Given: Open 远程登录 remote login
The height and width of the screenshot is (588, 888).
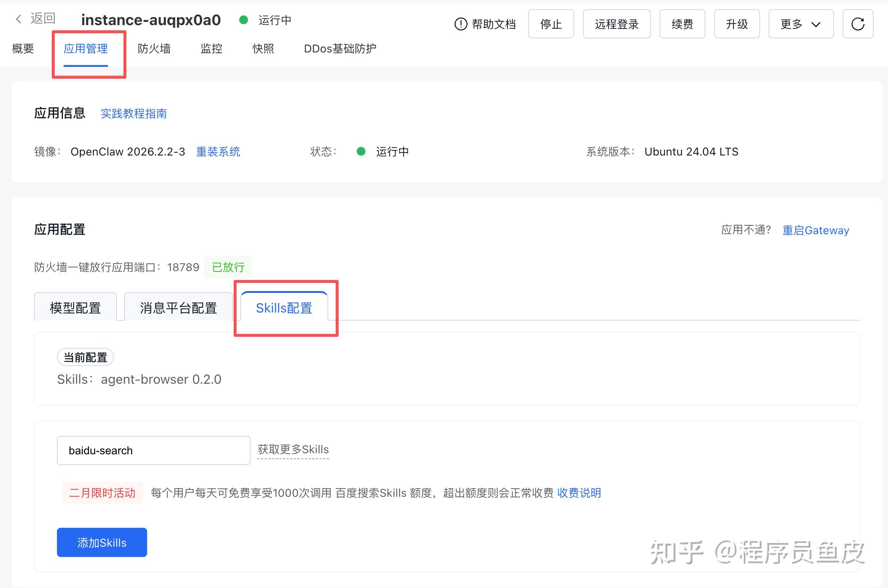Looking at the screenshot, I should [616, 24].
